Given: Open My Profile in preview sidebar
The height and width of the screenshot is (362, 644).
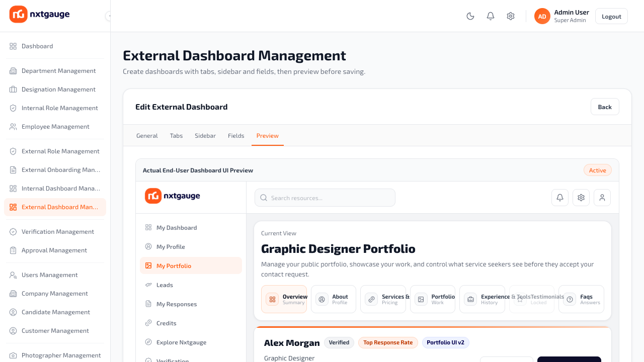Looking at the screenshot, I should pos(191,247).
